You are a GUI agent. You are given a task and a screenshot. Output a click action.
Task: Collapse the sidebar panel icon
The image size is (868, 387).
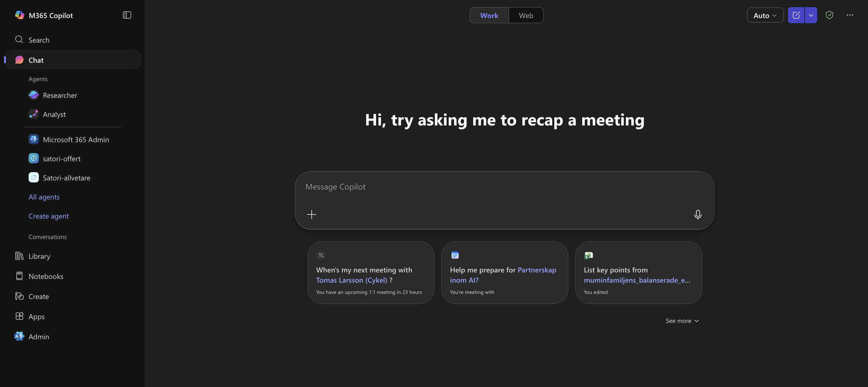point(127,15)
